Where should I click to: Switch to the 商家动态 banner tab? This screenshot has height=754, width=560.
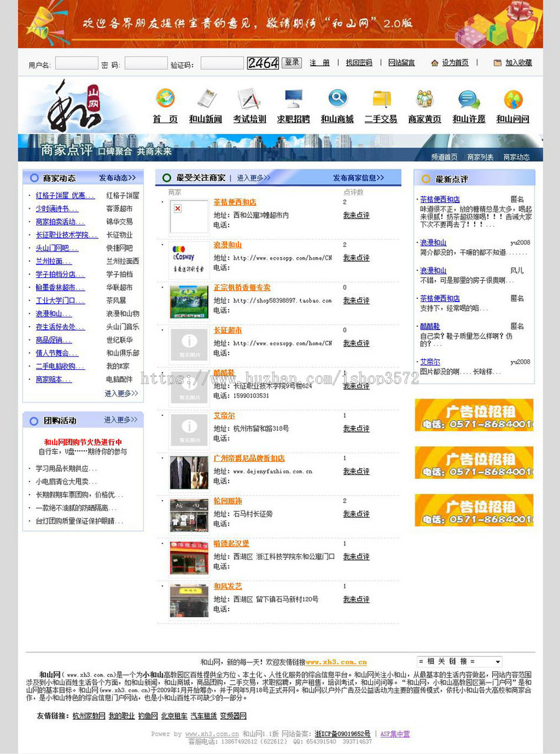516,157
